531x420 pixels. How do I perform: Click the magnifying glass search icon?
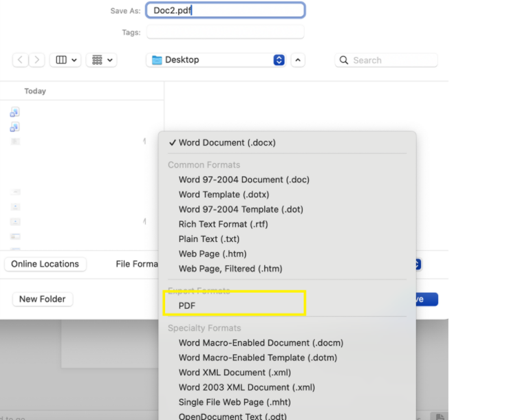(x=344, y=60)
